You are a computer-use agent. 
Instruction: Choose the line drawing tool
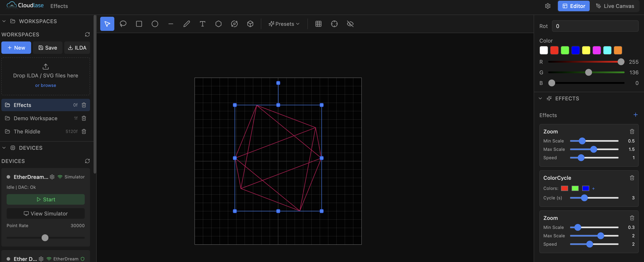(x=171, y=24)
